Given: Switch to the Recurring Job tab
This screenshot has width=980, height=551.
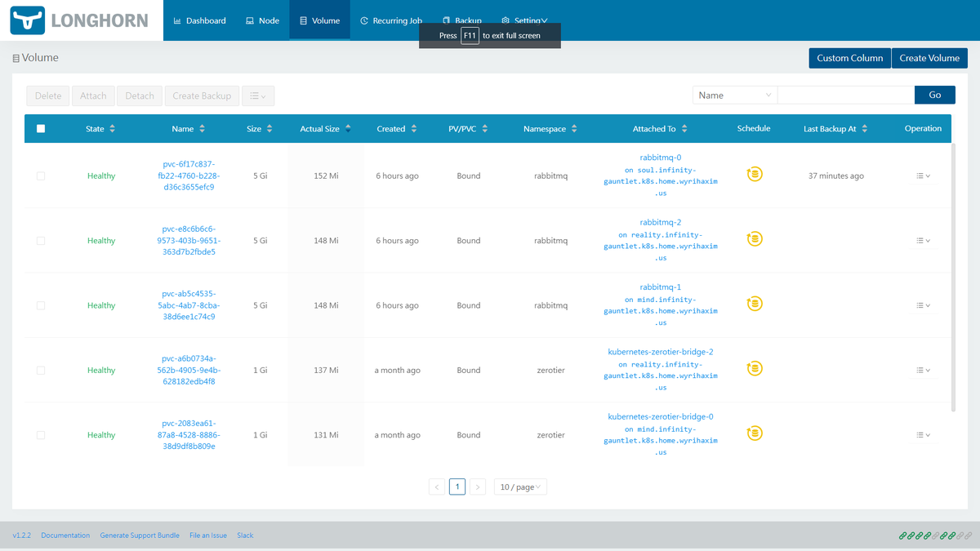Looking at the screenshot, I should pyautogui.click(x=390, y=20).
